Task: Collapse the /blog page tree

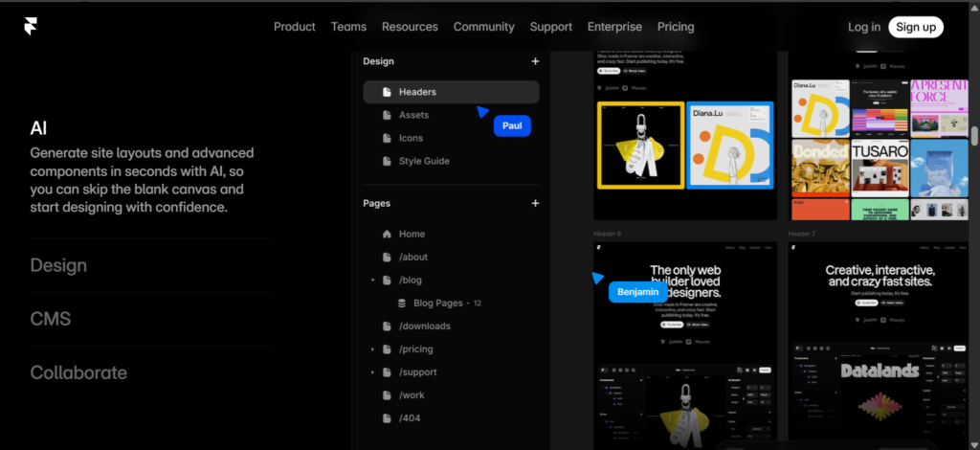Action: [372, 280]
